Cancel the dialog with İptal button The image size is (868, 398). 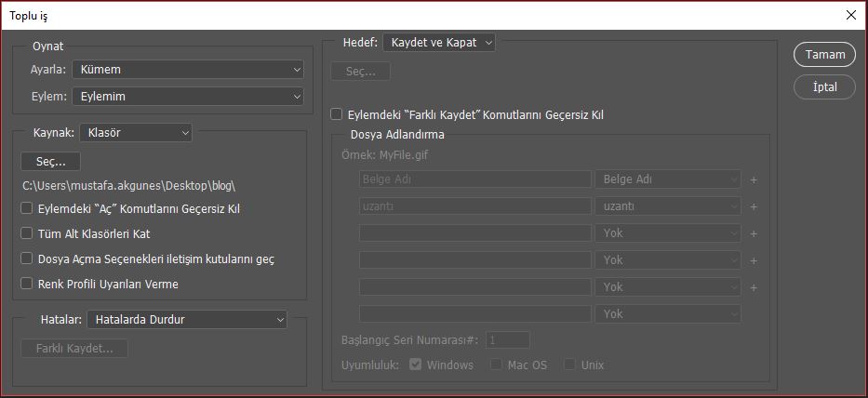[x=824, y=87]
